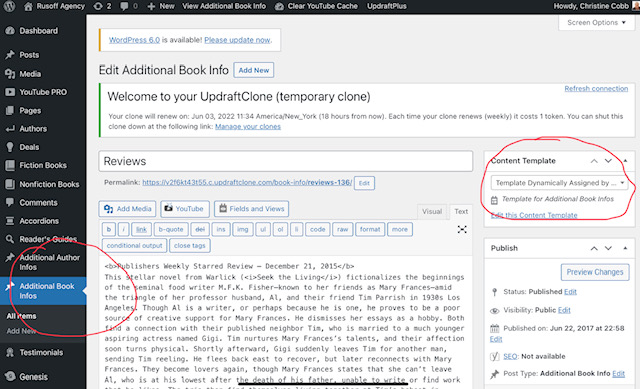Collapse the Publish panel
The height and width of the screenshot is (389, 640).
625,248
